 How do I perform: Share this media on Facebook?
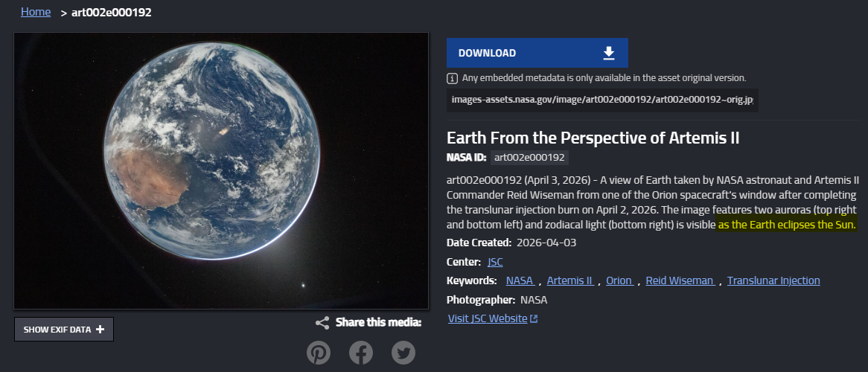361,353
